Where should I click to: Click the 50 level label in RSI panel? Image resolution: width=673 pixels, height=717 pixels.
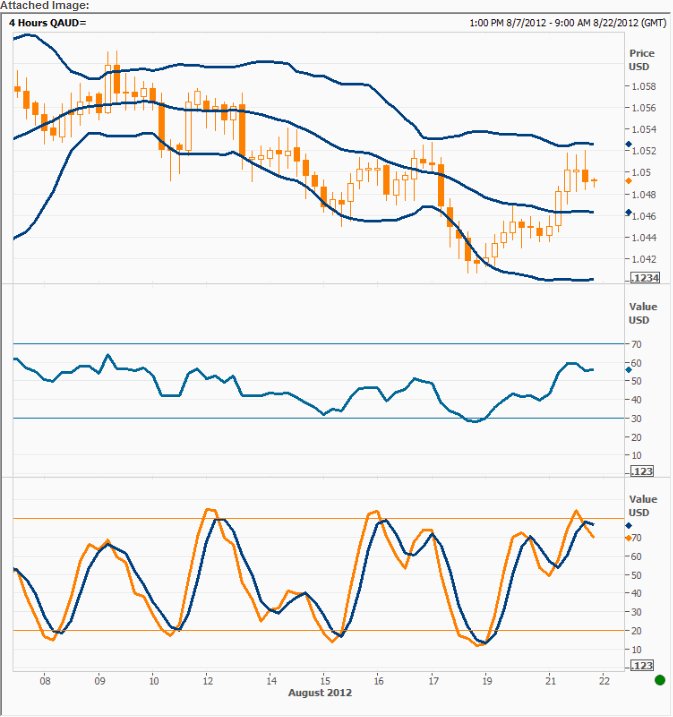636,381
